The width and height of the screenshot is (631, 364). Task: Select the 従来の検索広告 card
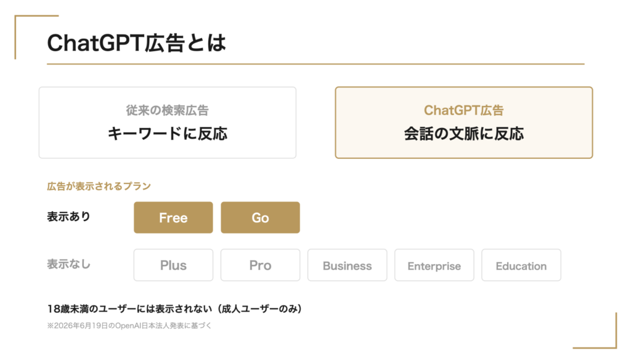(168, 123)
